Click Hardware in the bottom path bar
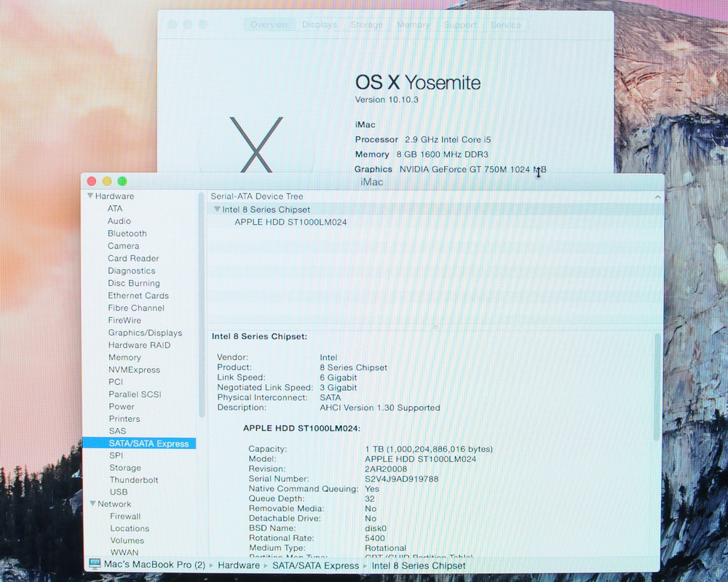This screenshot has width=728, height=582. [x=239, y=565]
